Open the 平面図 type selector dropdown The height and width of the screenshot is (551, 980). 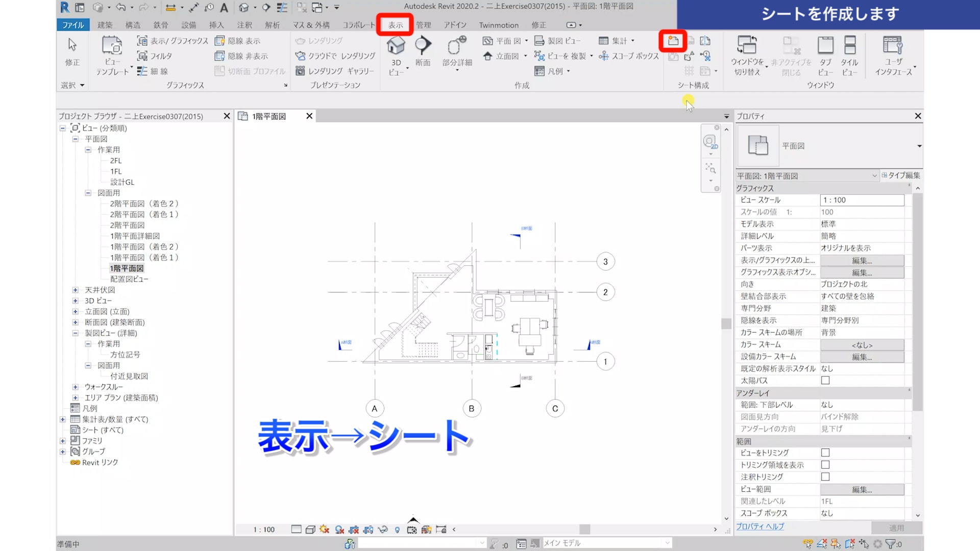(919, 146)
